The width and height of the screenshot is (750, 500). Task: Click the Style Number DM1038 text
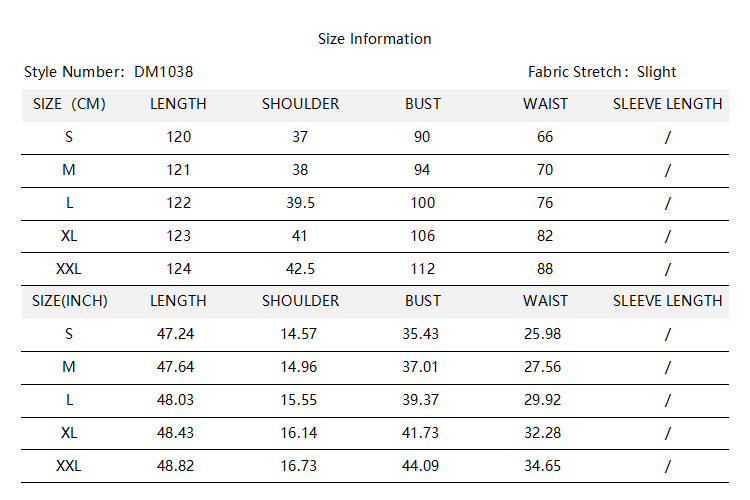click(x=109, y=72)
